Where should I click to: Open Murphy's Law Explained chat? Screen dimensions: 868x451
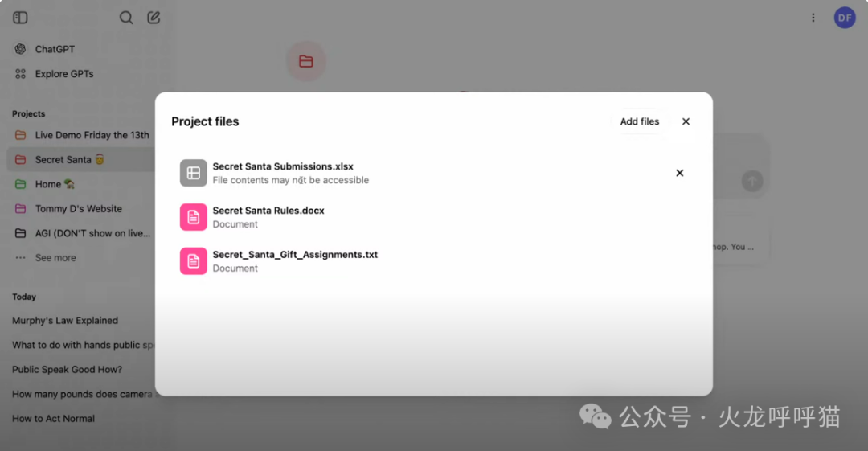(65, 320)
